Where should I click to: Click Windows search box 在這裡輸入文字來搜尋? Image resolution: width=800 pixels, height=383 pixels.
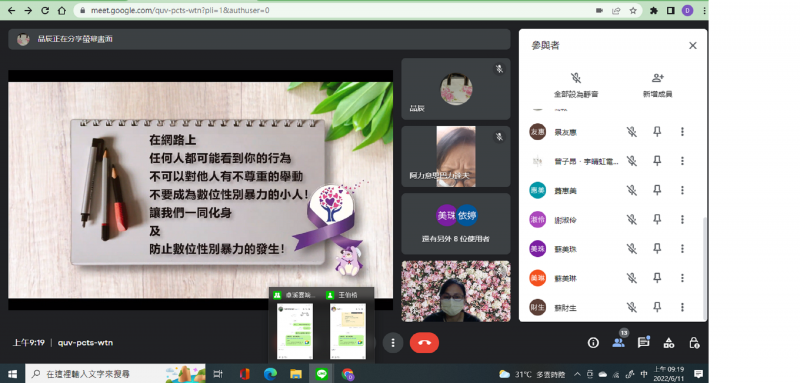coord(115,374)
